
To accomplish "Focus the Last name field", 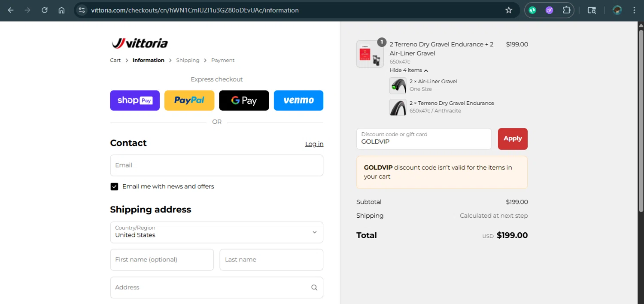I will 271,260.
